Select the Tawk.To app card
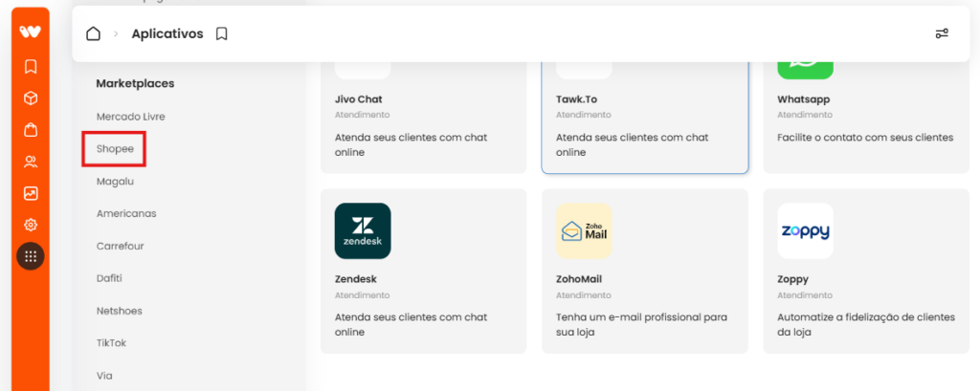Viewport: 980px width, 391px height. [645, 116]
